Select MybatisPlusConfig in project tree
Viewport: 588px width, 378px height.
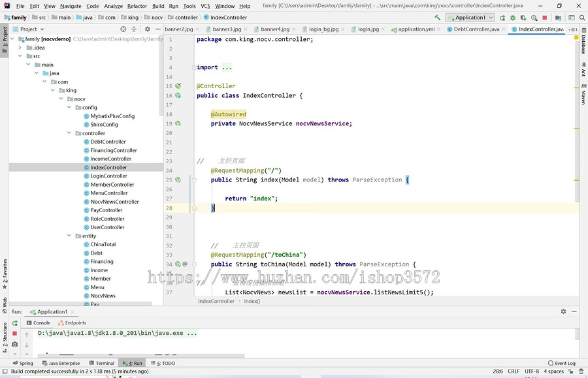[112, 116]
